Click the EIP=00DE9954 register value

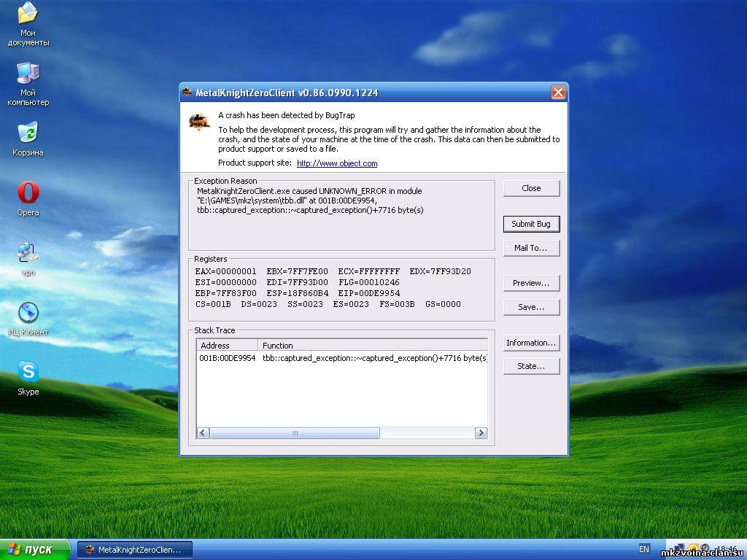(369, 293)
